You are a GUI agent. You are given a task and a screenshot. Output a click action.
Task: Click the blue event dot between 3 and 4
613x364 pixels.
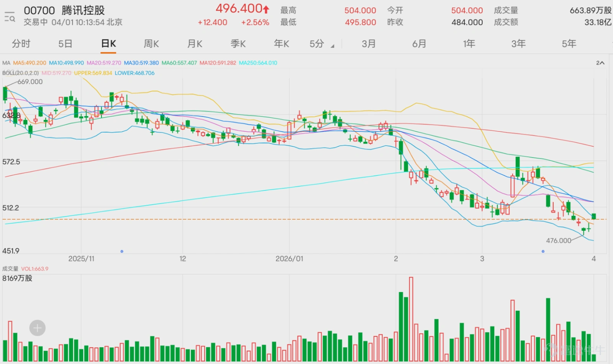click(543, 251)
